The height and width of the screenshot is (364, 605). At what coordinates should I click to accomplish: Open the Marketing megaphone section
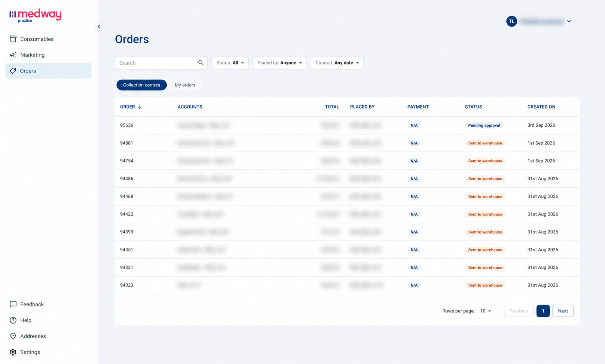pyautogui.click(x=13, y=55)
